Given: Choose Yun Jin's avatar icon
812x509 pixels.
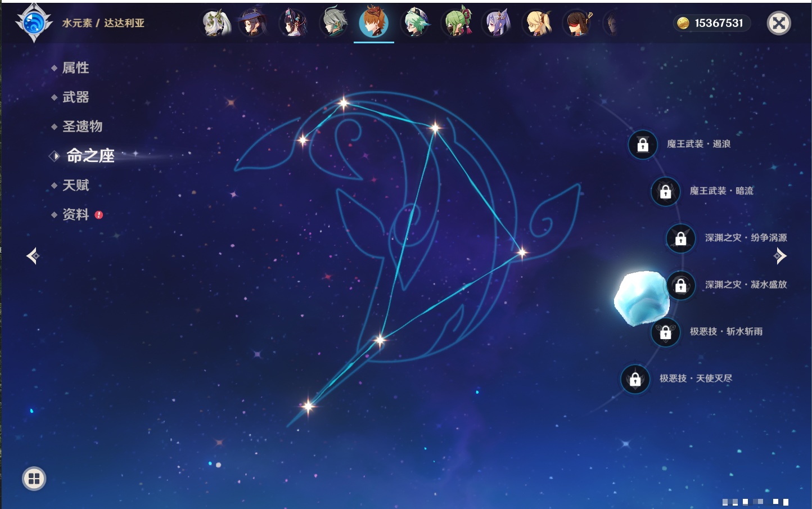Looking at the screenshot, I should [293, 23].
